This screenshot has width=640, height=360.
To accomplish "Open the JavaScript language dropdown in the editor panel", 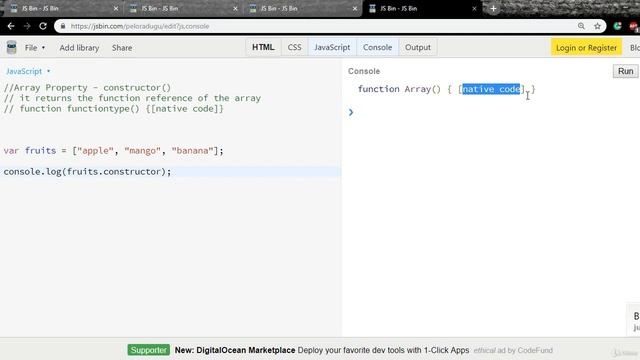I will tap(28, 71).
